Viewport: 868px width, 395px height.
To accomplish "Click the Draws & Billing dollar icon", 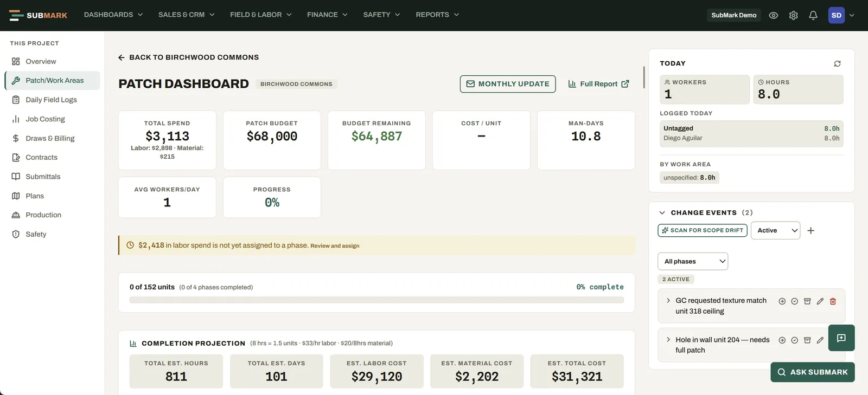I will click(x=16, y=138).
